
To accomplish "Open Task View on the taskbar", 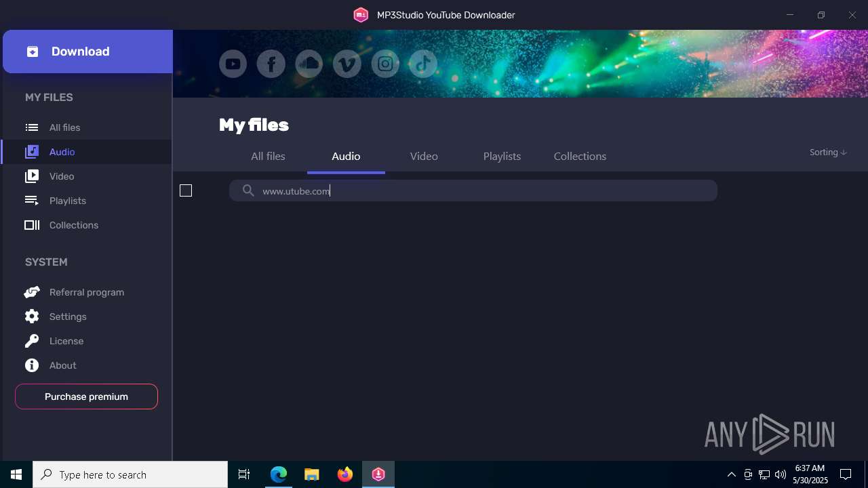I will tap(244, 474).
